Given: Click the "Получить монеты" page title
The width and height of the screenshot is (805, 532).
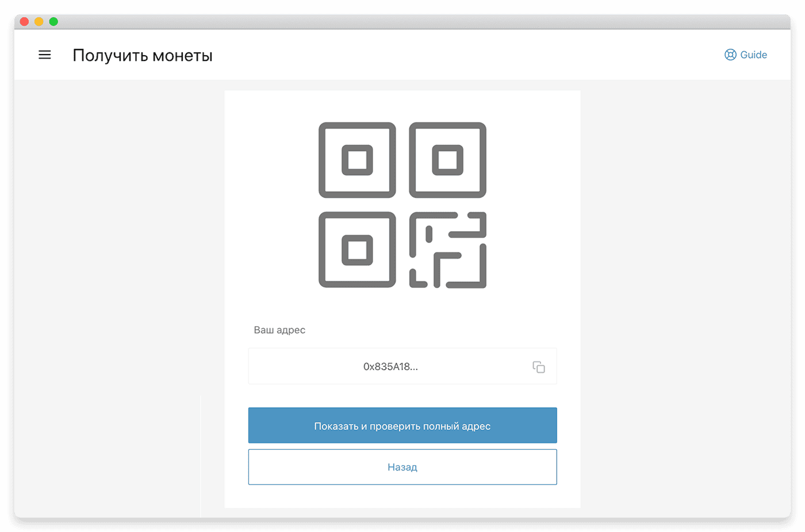Looking at the screenshot, I should tap(143, 56).
